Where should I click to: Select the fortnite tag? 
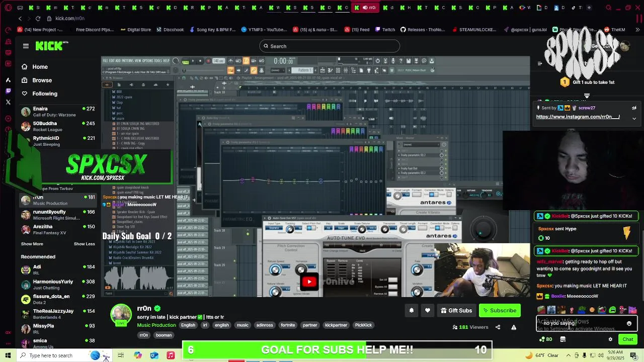[x=288, y=325]
